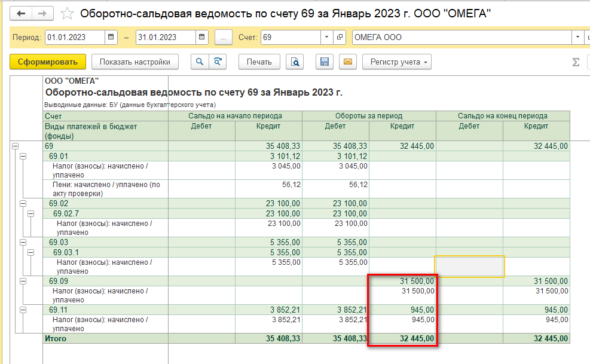590x364 pixels.
Task: Expand the organization ОМЕГА ООО dropdown
Action: click(x=577, y=37)
